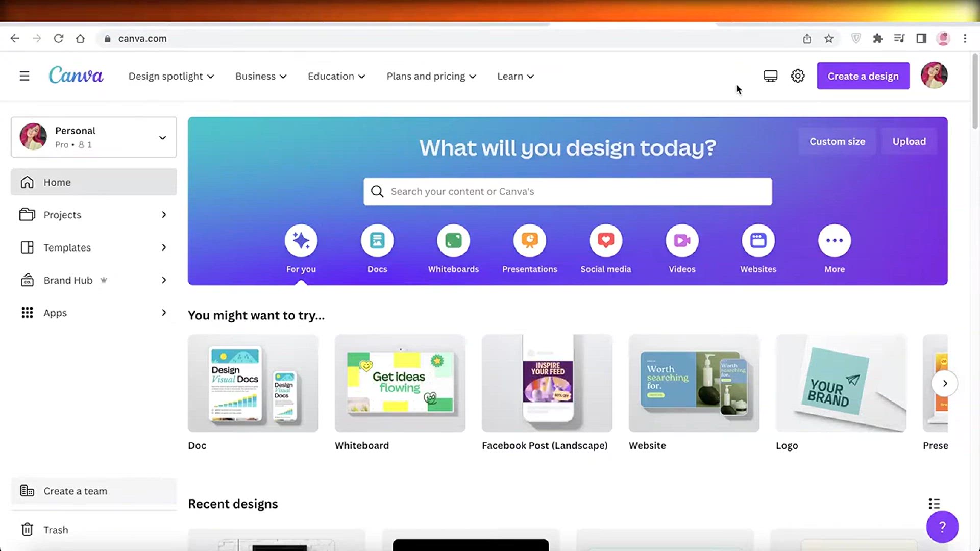Image resolution: width=980 pixels, height=551 pixels.
Task: Reload the page with browser refresh icon
Action: pos(59,38)
